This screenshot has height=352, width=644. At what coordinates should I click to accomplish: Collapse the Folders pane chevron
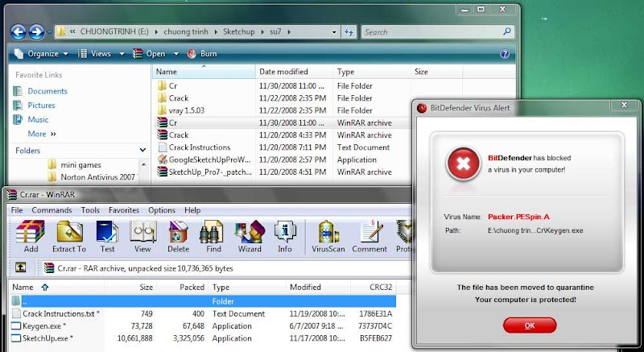click(x=142, y=151)
